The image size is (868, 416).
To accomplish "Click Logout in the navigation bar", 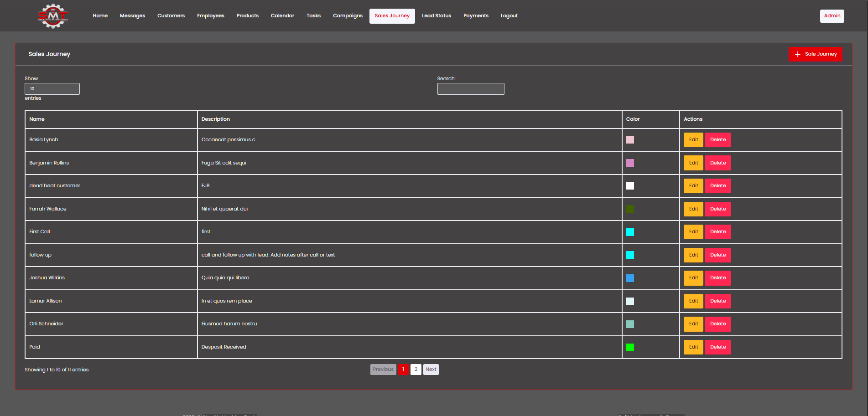I will [509, 16].
